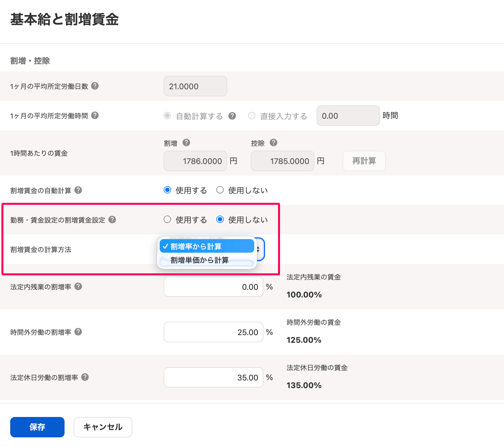Choose 使用しない for 割増賃金の自動計算
The width and height of the screenshot is (504, 447).
(220, 190)
